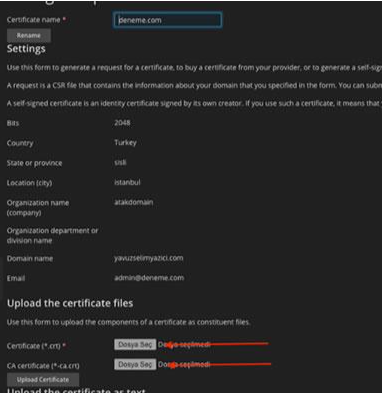The width and height of the screenshot is (386, 398).
Task: Click the Organization department or division label
Action: point(52,235)
